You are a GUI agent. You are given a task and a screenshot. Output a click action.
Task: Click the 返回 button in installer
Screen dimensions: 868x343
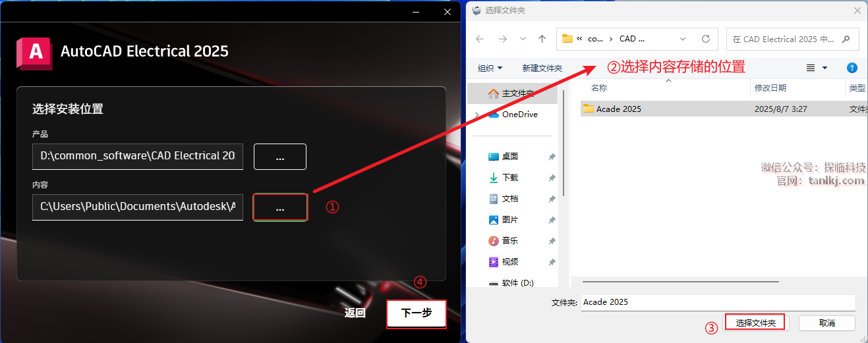(x=355, y=313)
